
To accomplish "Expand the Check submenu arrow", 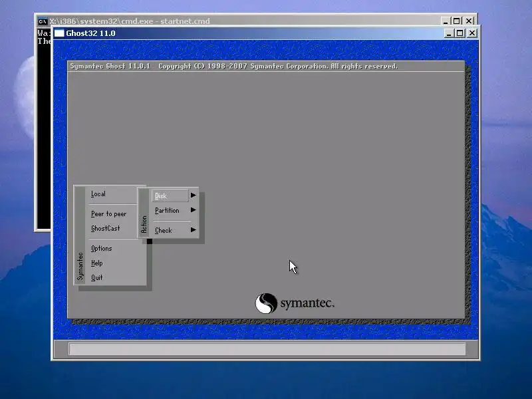I will coord(194,230).
